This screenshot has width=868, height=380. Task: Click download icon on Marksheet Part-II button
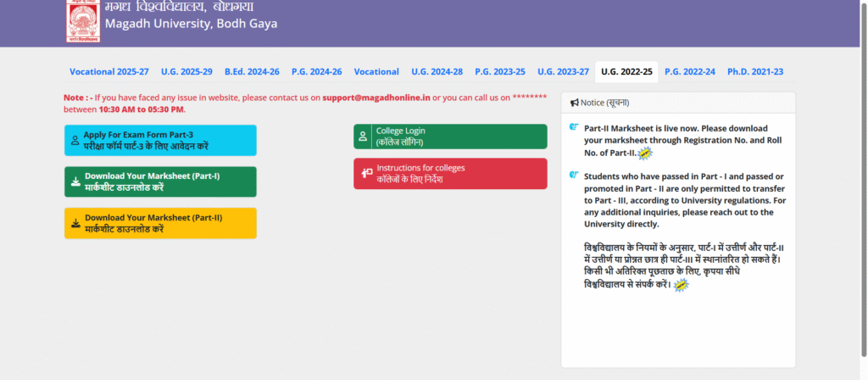pos(75,223)
